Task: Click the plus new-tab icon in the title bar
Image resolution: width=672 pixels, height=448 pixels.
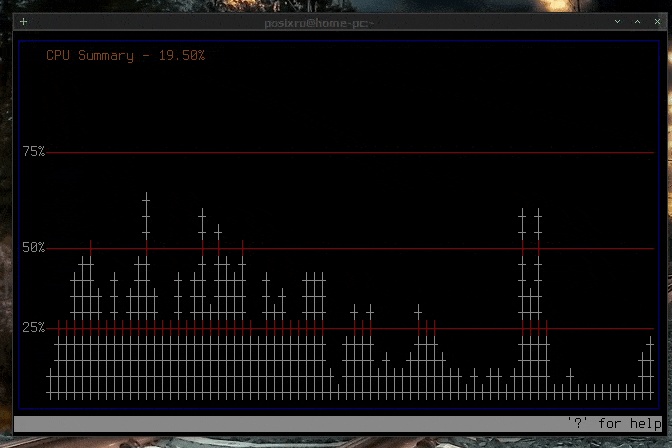Action: 24,21
